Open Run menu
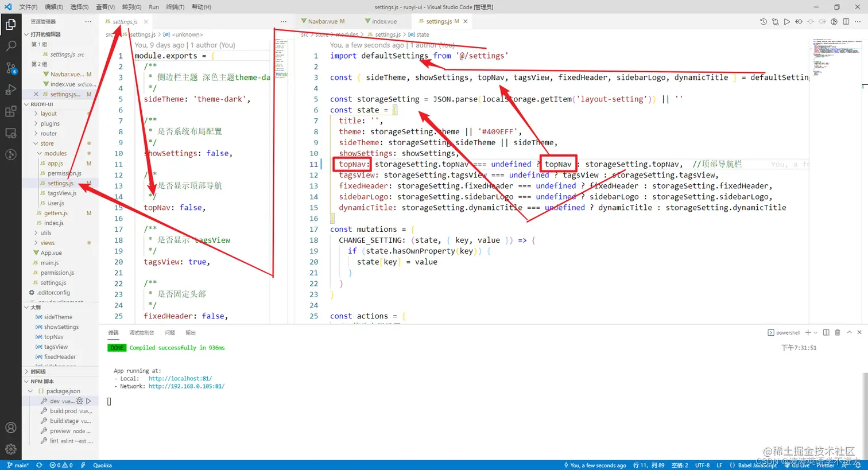Screen dimensions: 868x470 click(x=154, y=7)
